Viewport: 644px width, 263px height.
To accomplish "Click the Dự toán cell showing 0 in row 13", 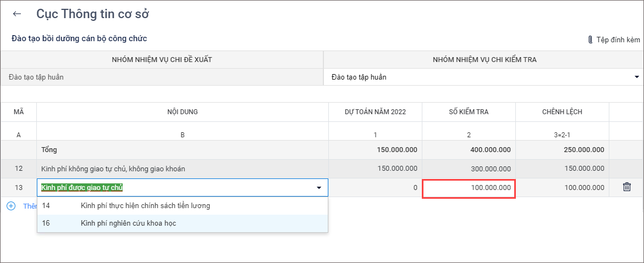I will click(375, 188).
